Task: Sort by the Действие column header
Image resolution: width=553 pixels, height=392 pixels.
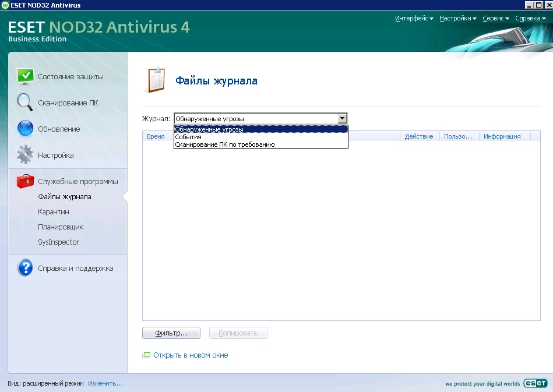Action: (420, 136)
